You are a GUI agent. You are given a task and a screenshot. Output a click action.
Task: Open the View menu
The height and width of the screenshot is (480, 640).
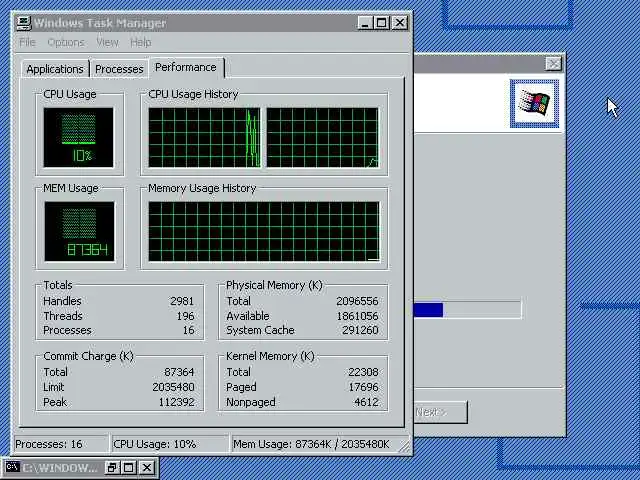pos(107,42)
